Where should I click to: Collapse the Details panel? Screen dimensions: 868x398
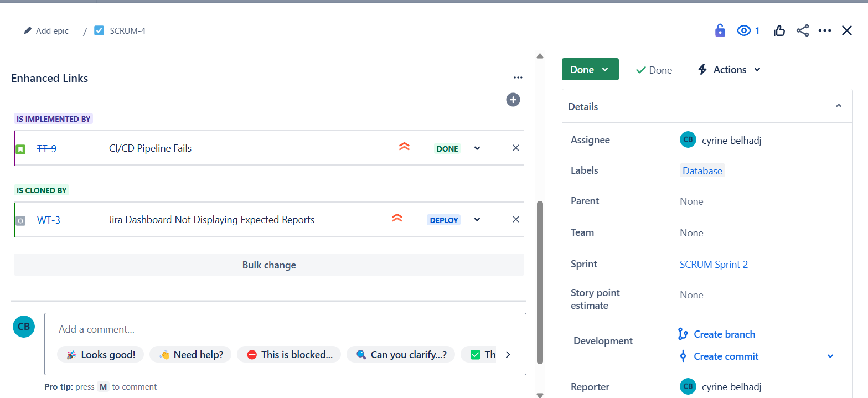coord(838,106)
